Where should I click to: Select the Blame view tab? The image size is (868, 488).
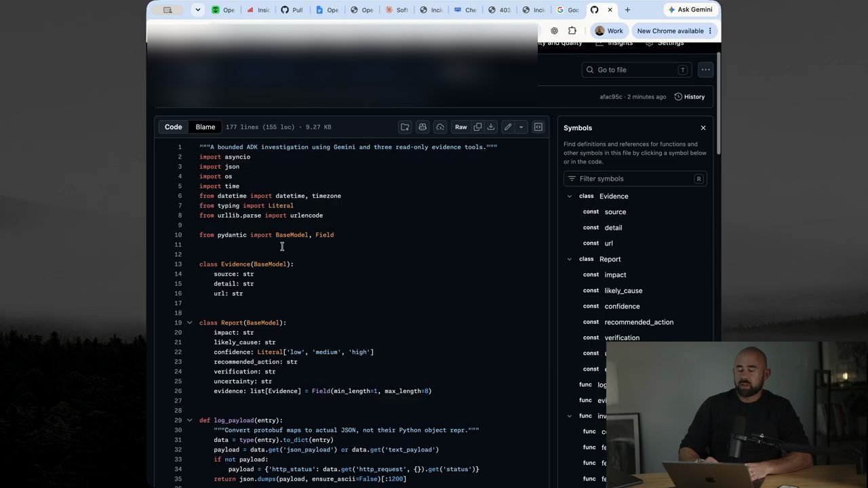pyautogui.click(x=205, y=127)
